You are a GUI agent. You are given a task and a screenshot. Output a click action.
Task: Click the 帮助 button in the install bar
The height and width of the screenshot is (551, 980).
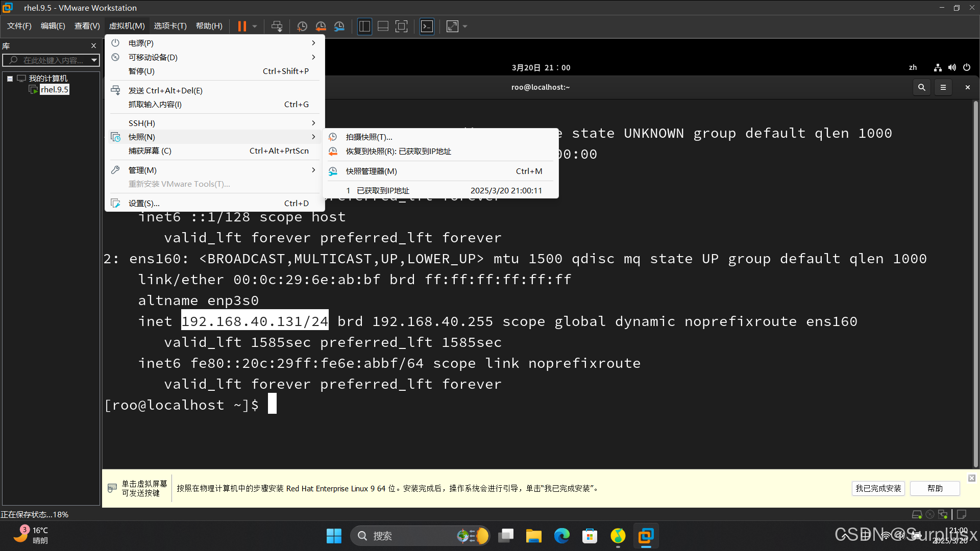point(935,488)
